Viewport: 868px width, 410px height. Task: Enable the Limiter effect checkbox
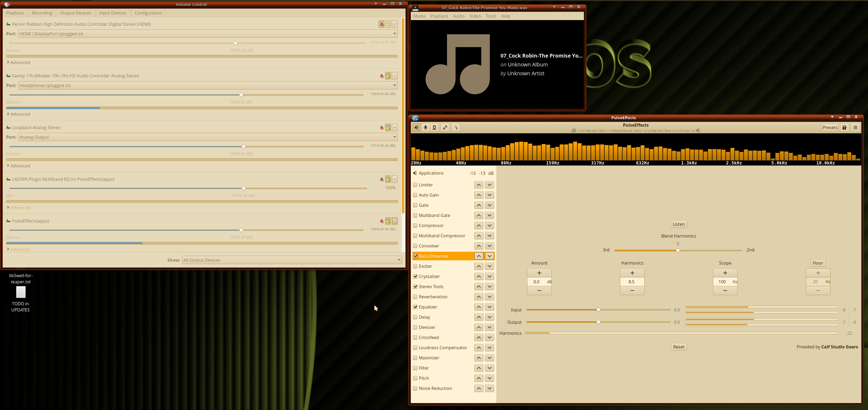click(x=415, y=185)
